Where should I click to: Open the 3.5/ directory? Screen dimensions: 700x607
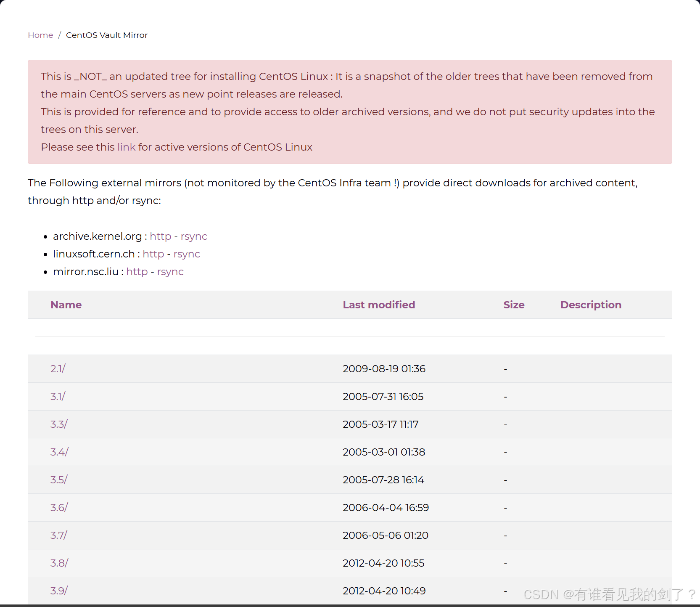click(x=59, y=480)
